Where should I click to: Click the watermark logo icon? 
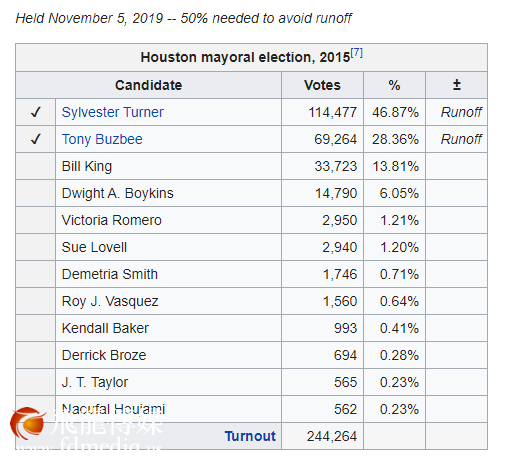[x=28, y=423]
